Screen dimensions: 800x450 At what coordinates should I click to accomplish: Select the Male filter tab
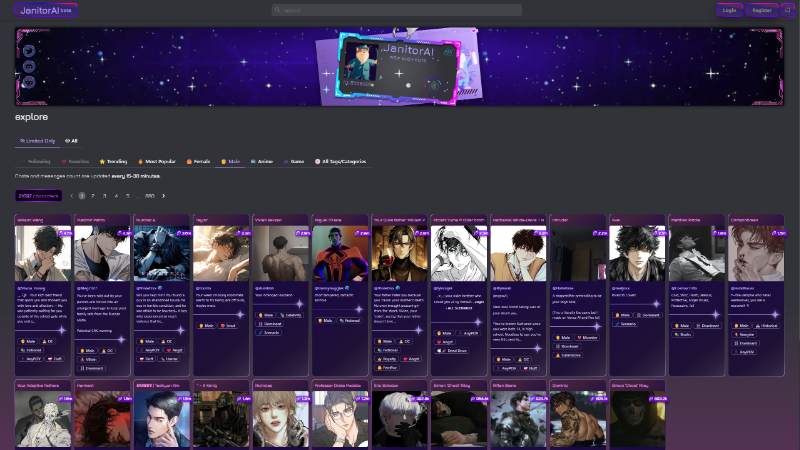231,162
